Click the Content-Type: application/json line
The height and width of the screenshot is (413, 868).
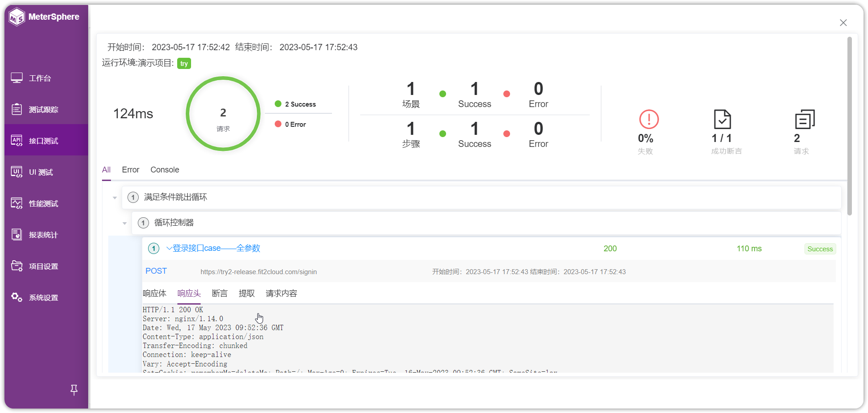203,337
